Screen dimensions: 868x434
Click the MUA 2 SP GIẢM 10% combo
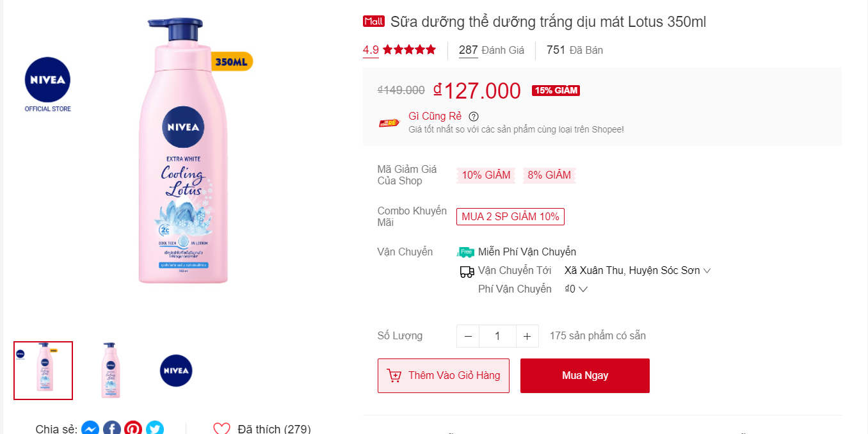510,216
